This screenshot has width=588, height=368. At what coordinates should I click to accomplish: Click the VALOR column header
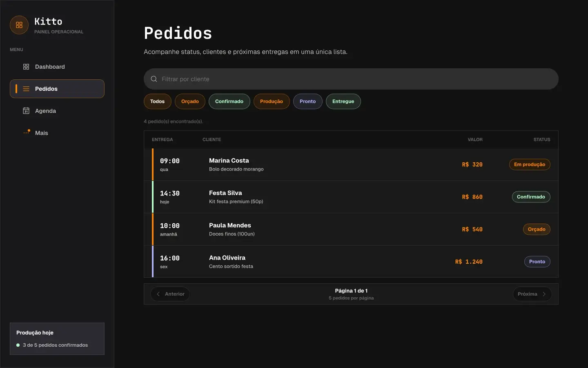[x=475, y=139]
